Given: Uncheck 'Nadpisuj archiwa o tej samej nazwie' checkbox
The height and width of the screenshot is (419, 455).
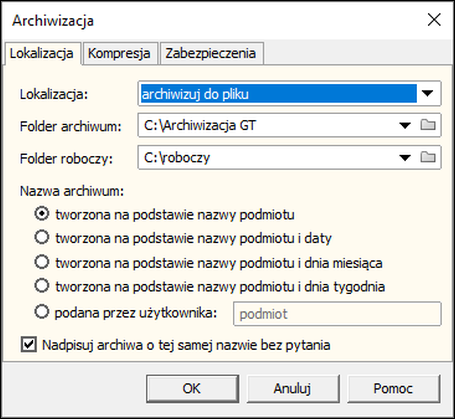Looking at the screenshot, I should [x=29, y=344].
